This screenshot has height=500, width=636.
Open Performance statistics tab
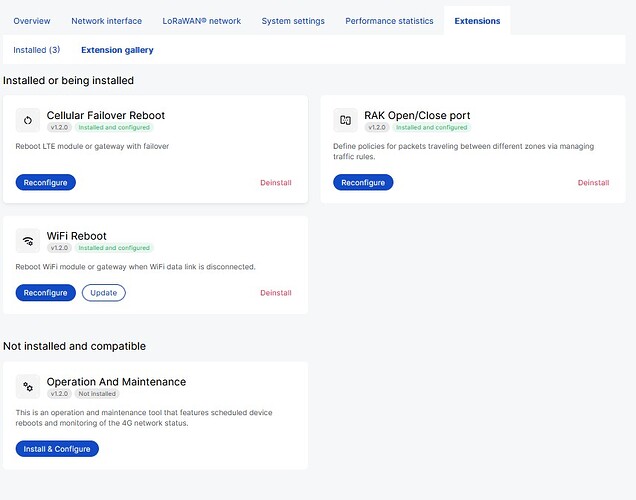click(389, 21)
